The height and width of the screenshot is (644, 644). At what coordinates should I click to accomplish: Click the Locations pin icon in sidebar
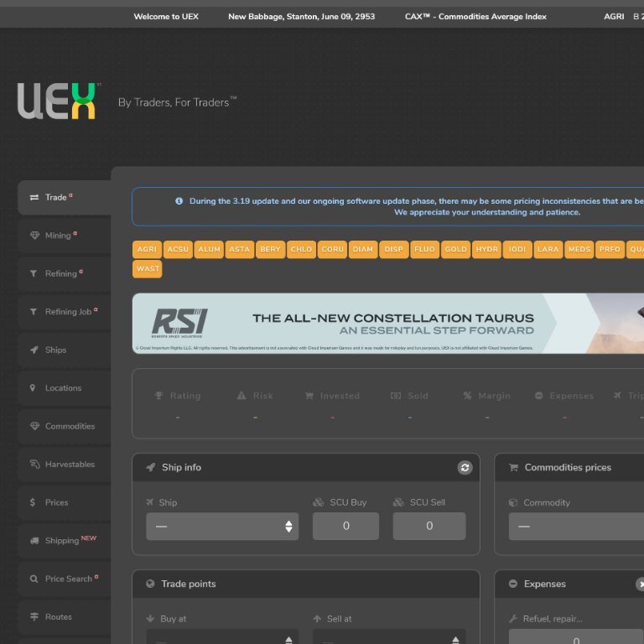pyautogui.click(x=34, y=388)
